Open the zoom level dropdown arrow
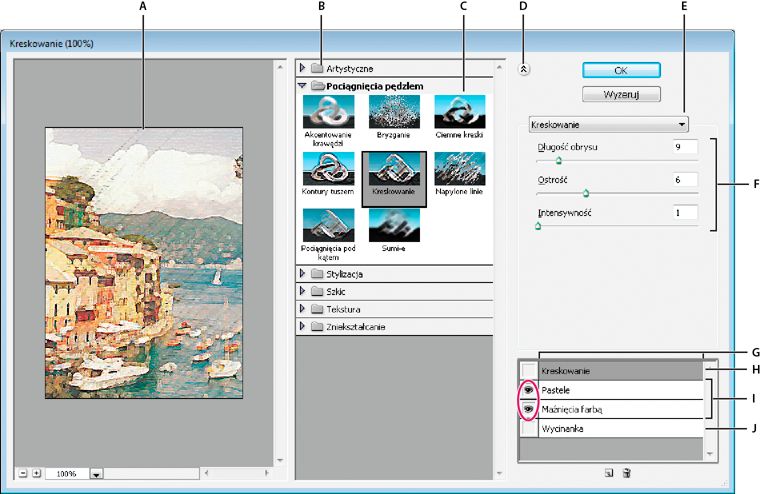 [97, 474]
